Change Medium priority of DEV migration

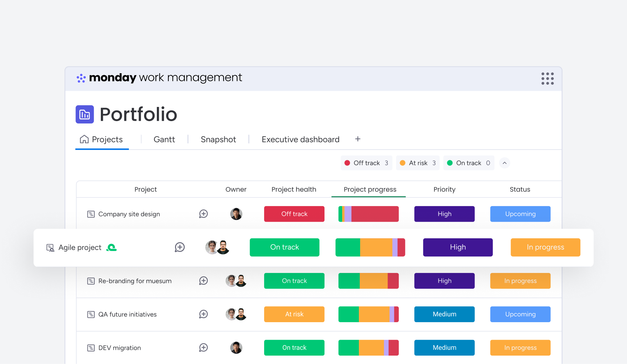click(x=444, y=347)
